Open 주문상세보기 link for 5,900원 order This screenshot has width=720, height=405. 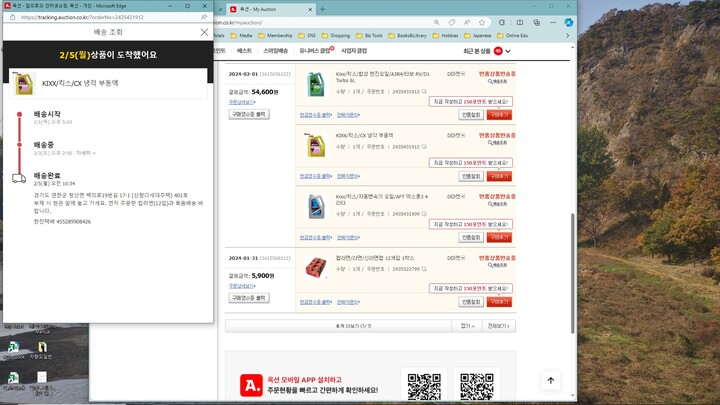(242, 286)
